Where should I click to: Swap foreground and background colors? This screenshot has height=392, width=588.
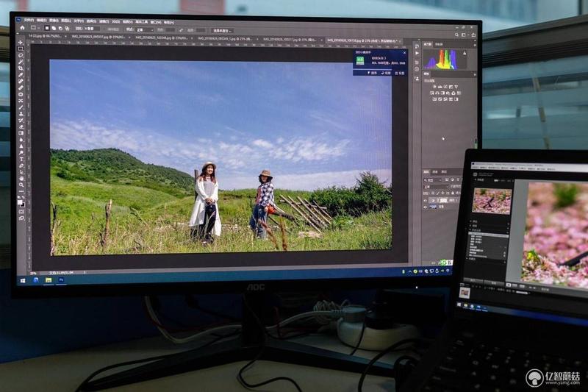click(24, 199)
